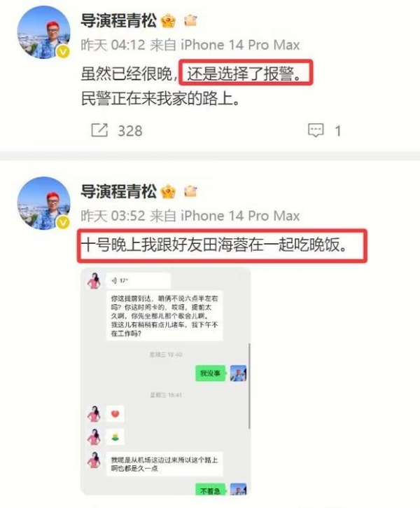Tap the verified V badge on top avatar

[63, 52]
